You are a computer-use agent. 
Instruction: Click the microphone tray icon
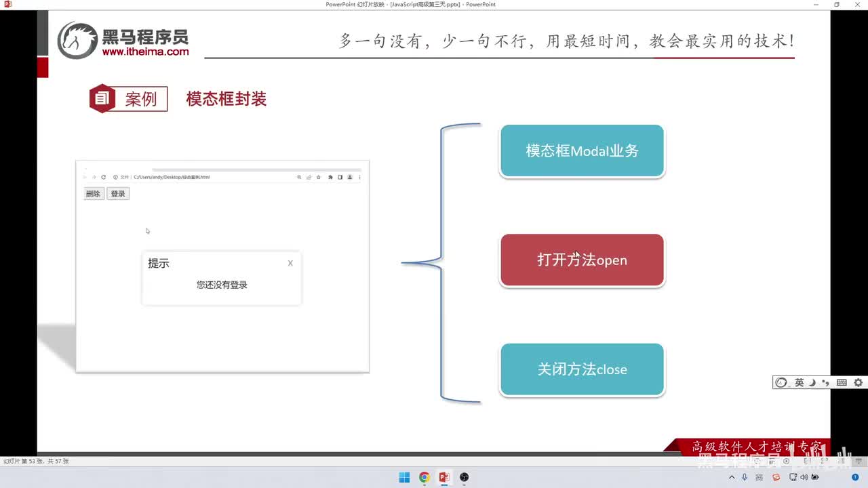[x=745, y=477]
